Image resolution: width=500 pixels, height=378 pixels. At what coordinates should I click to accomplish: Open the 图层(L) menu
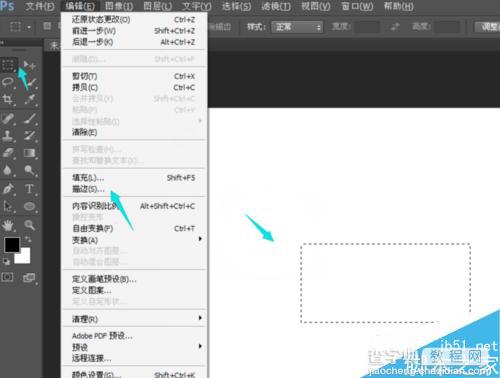point(158,6)
